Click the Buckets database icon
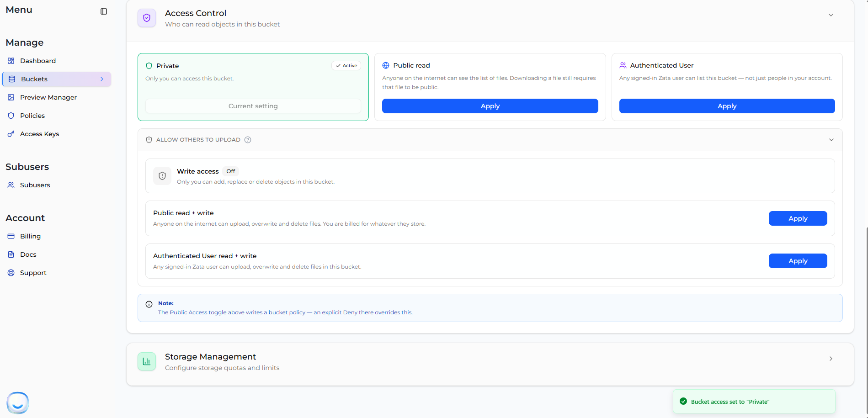Viewport: 868px width, 418px height. pos(12,79)
